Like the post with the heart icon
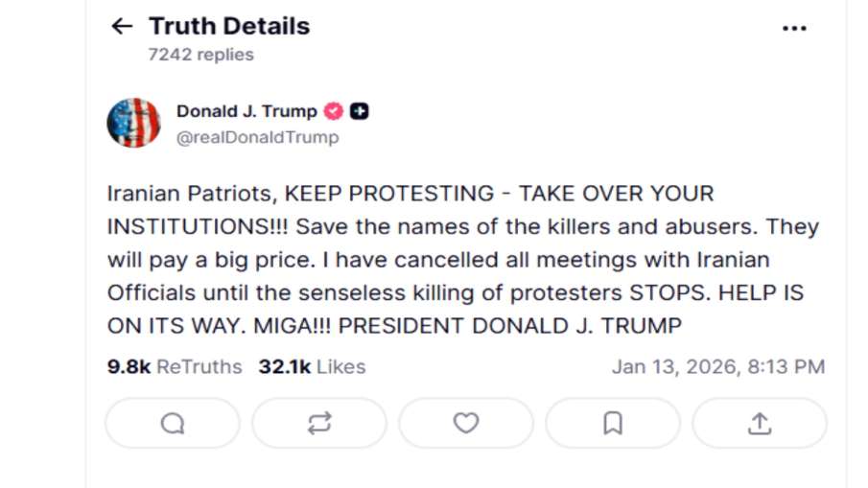Image resolution: width=868 pixels, height=488 pixels. (466, 423)
